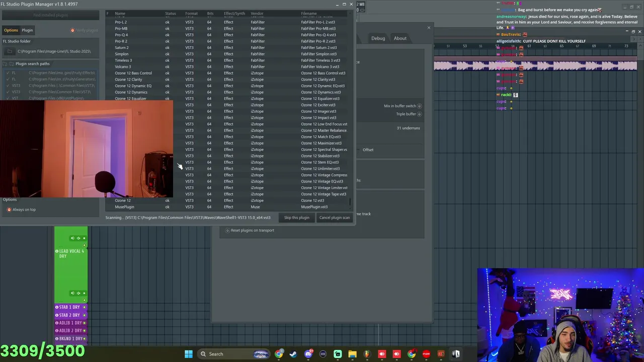The width and height of the screenshot is (644, 362).
Task: Mute the ADLIB 1 DRY track
Action: 84,323
